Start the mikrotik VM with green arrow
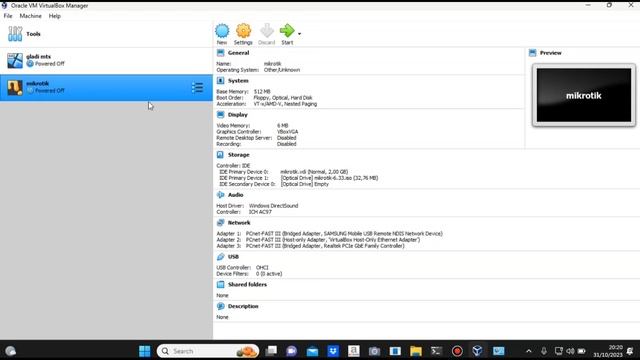 287,31
